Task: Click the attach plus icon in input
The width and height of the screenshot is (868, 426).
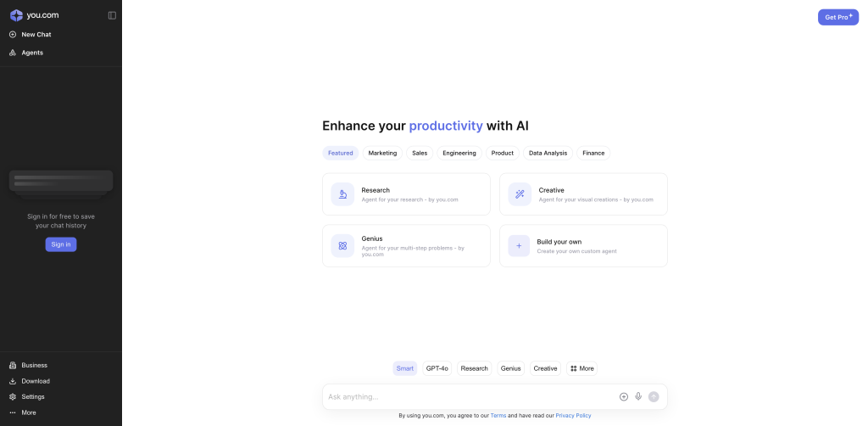Action: coord(624,396)
